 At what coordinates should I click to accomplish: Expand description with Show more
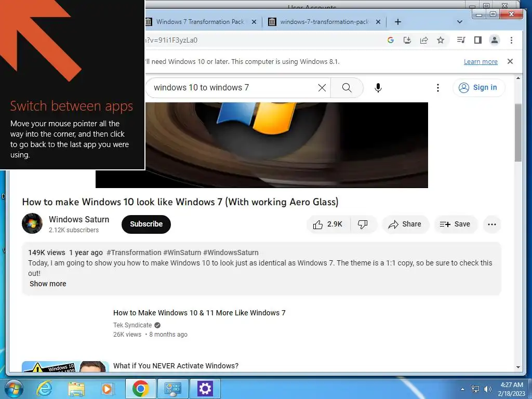pyautogui.click(x=48, y=284)
